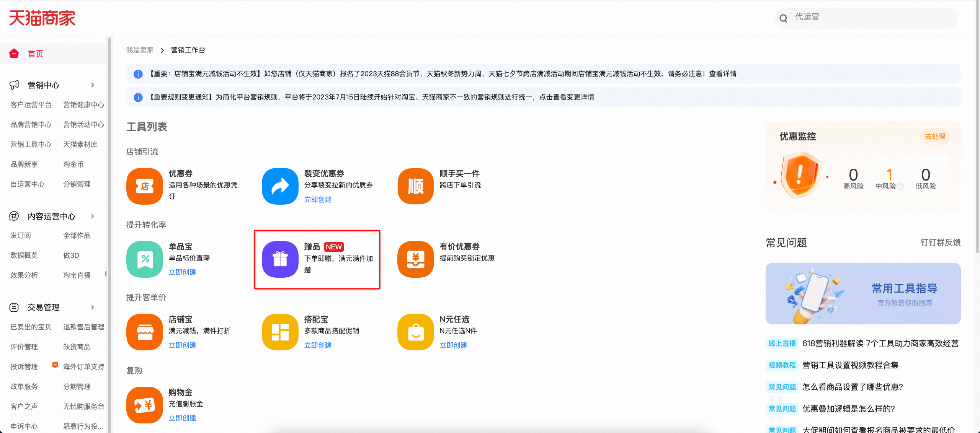This screenshot has height=433, width=980.
Task: Click 立即创建 under 单品宝
Action: 182,272
